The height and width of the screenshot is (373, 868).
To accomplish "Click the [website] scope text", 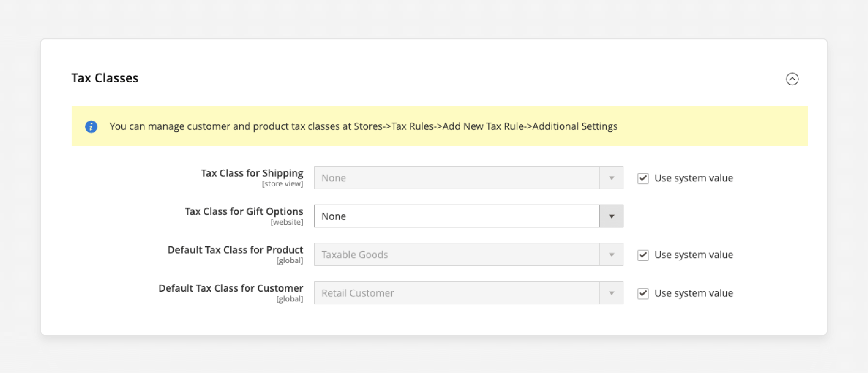I will (287, 223).
